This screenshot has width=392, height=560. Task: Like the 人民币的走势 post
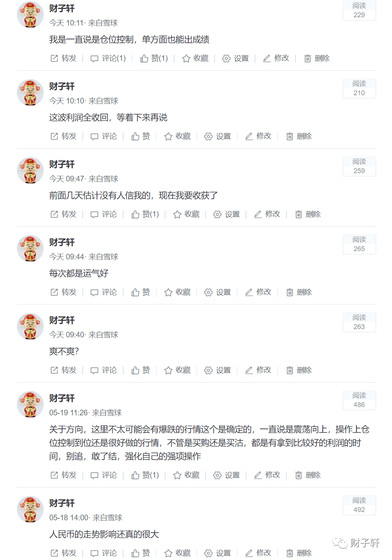tap(141, 553)
